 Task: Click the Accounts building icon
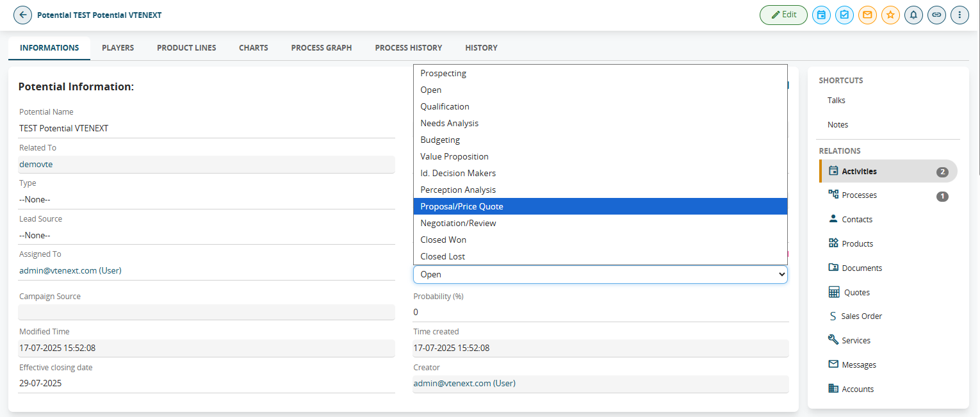(x=833, y=389)
